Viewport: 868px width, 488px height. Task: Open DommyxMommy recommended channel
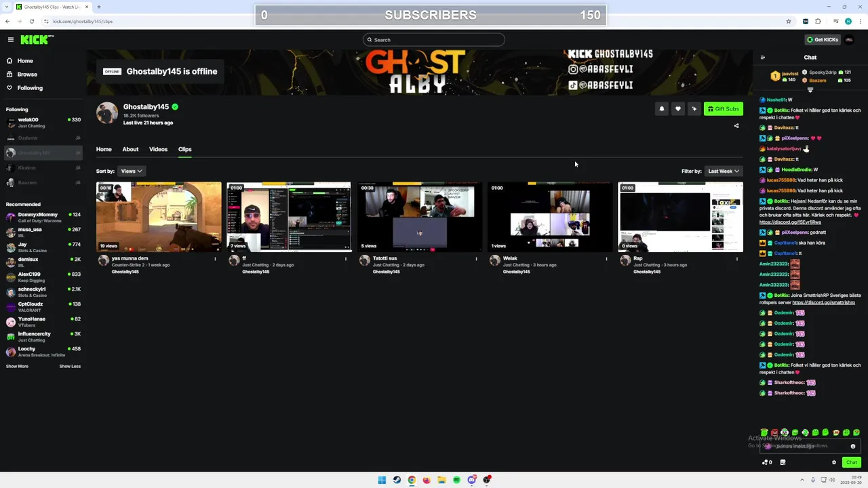click(x=43, y=218)
